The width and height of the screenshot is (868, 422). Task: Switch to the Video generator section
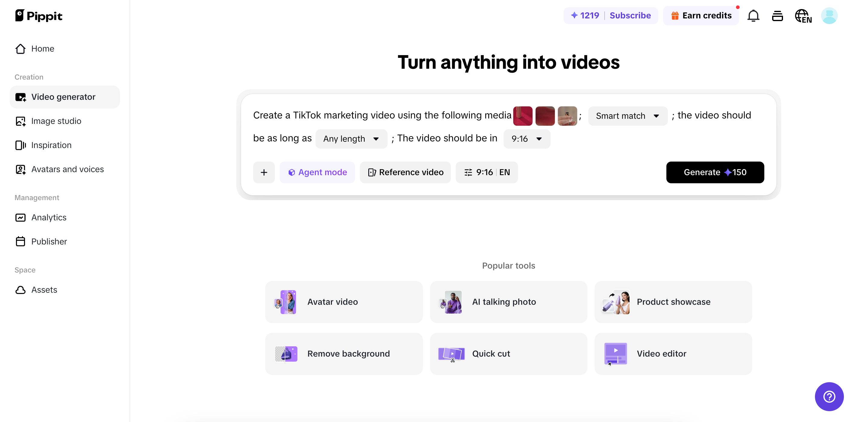(63, 97)
